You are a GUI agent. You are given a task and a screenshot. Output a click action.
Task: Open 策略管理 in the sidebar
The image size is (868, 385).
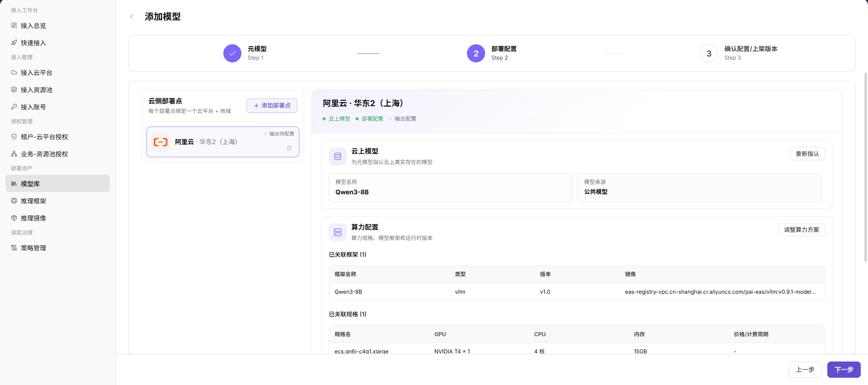coord(57,248)
